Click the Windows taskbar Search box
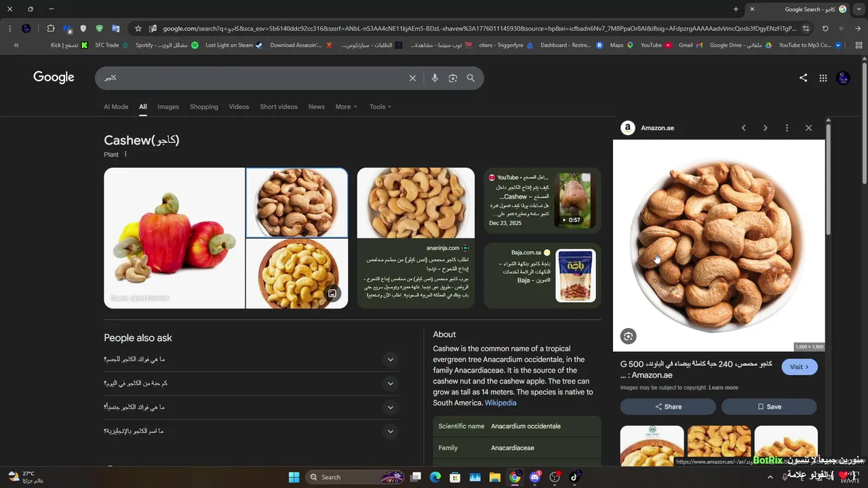This screenshot has height=488, width=868. click(355, 477)
